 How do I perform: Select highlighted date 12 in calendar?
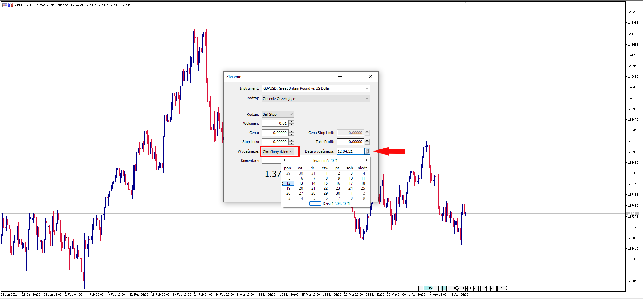click(288, 183)
